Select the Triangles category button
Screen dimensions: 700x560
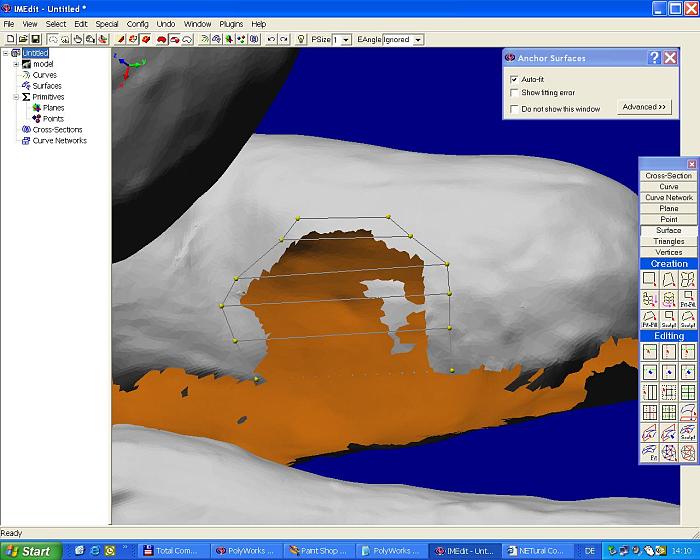668,241
